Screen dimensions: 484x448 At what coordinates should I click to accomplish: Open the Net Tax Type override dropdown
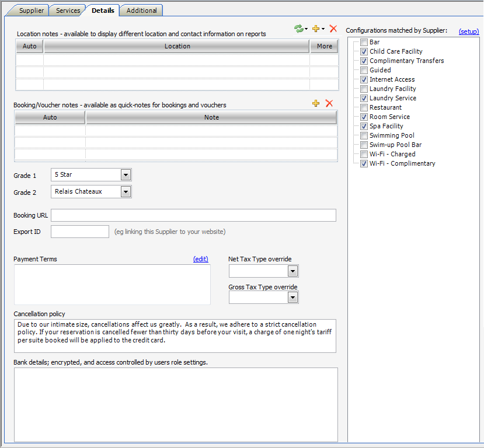click(293, 271)
